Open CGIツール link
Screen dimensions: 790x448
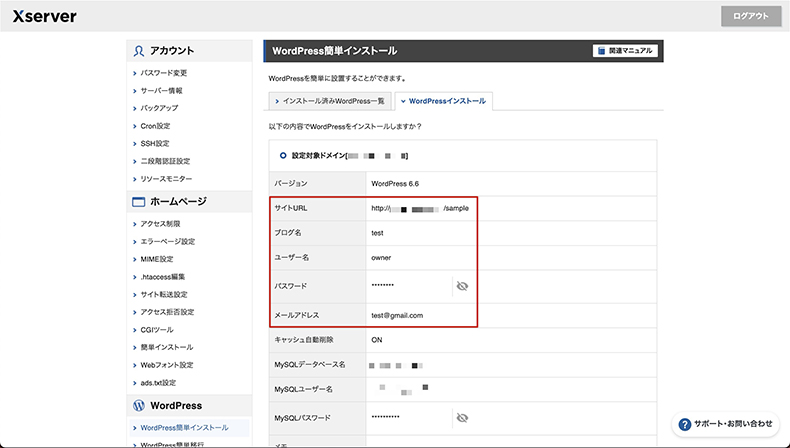pos(157,330)
